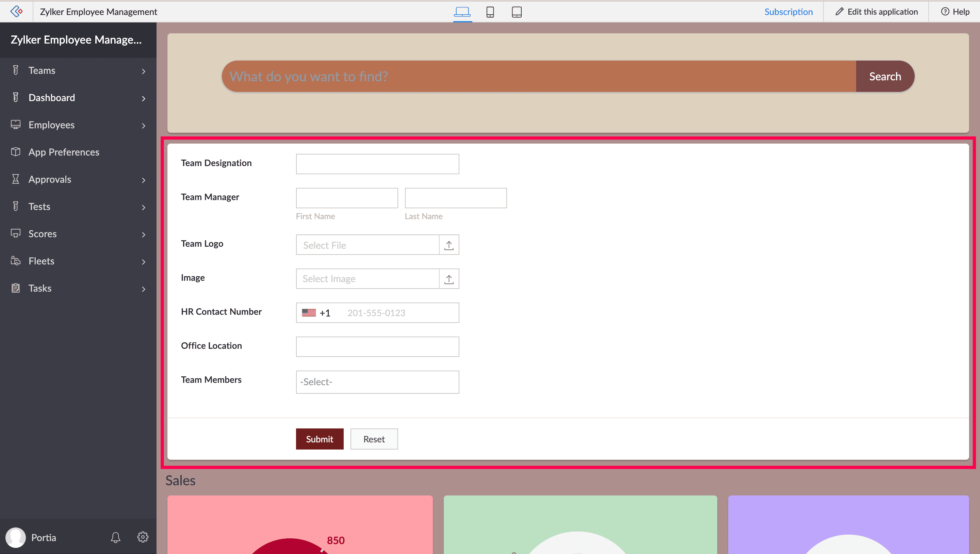This screenshot has height=554, width=980.
Task: Click upload icon for Team Logo
Action: point(449,245)
